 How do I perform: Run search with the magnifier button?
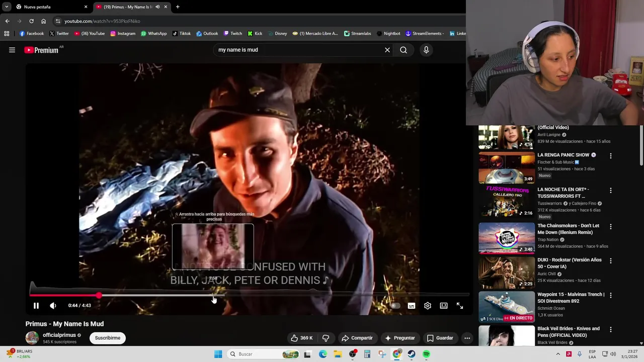(x=404, y=50)
